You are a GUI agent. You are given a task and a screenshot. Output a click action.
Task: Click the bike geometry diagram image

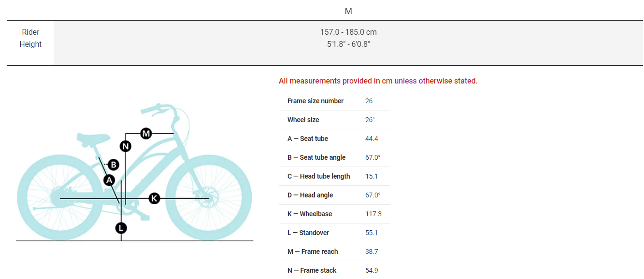point(135,172)
